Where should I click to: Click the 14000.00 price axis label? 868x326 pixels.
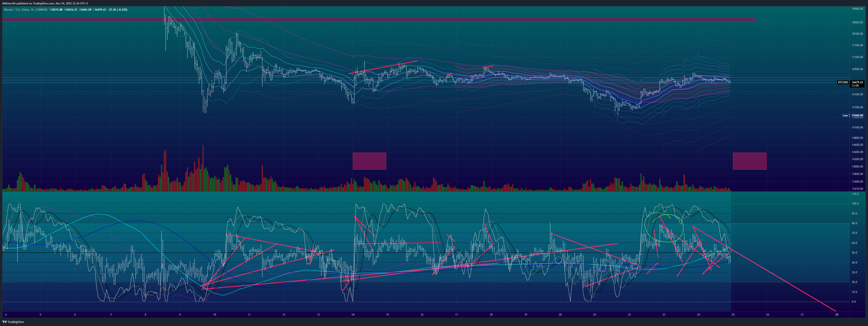[x=857, y=167]
